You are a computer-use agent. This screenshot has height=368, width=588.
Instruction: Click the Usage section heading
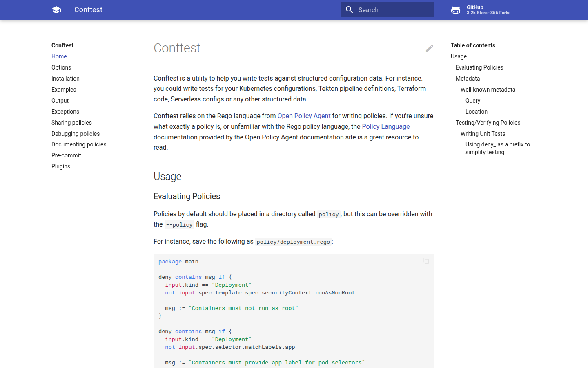167,176
